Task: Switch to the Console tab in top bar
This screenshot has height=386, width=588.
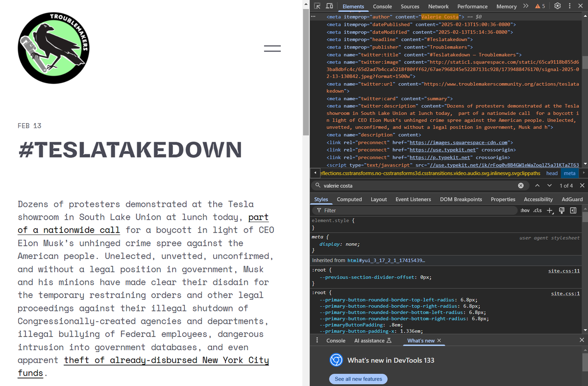Action: pos(382,6)
